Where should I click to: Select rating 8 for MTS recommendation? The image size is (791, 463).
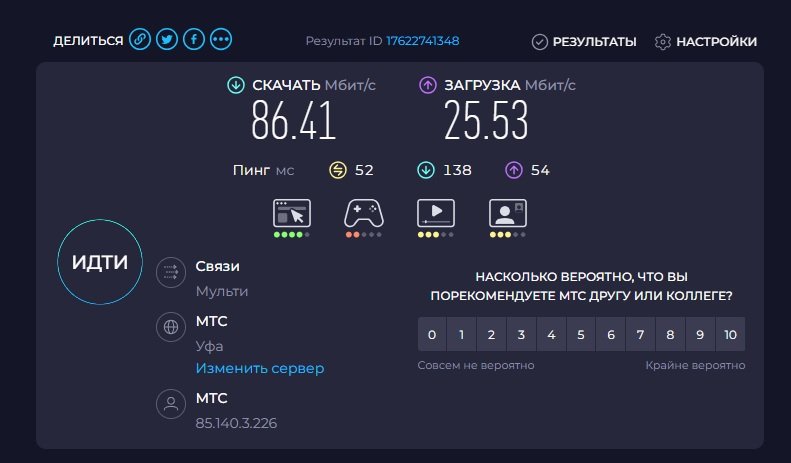670,334
